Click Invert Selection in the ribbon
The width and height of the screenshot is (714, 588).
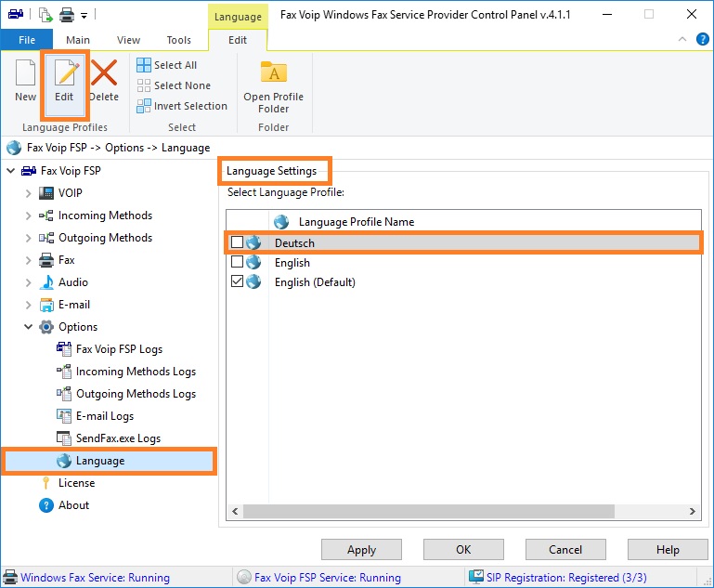[x=182, y=106]
